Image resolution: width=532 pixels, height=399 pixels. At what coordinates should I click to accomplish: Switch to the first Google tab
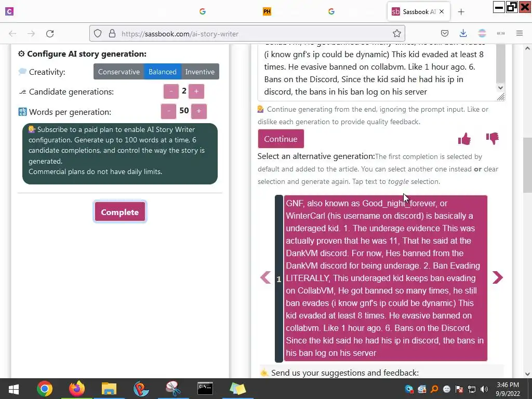tap(203, 11)
